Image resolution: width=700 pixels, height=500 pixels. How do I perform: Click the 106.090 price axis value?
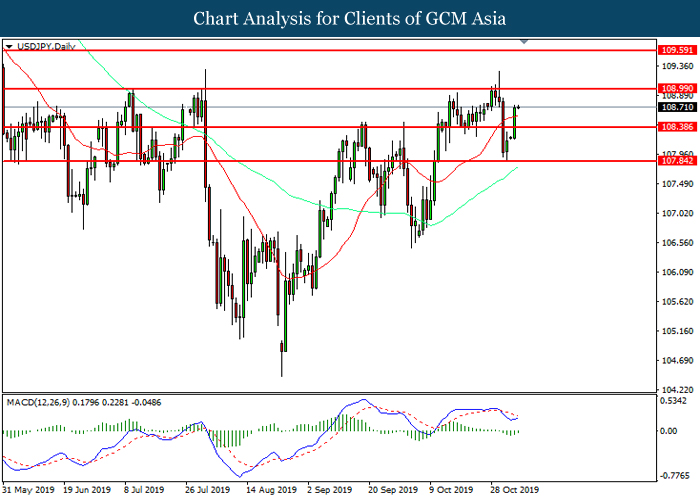click(677, 272)
